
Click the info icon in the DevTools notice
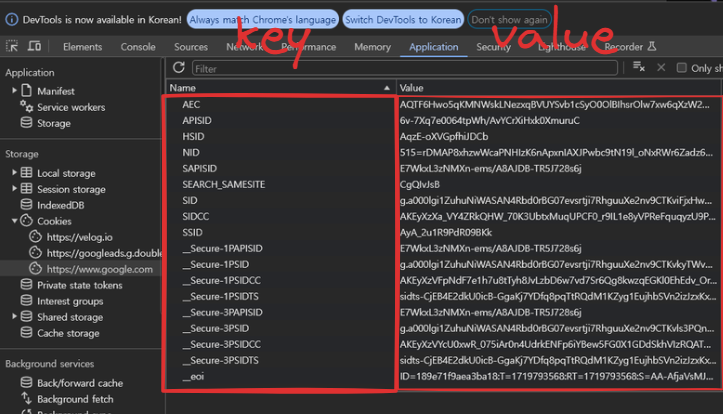tap(12, 19)
